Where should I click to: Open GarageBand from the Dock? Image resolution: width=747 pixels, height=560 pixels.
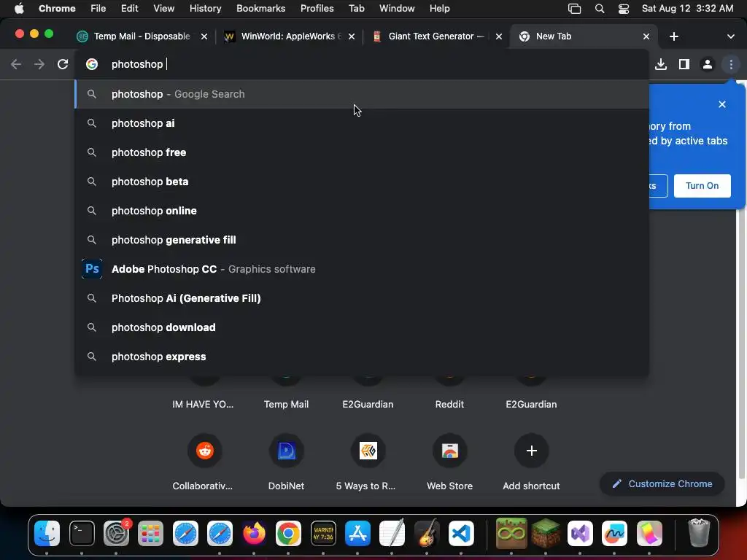pyautogui.click(x=426, y=533)
